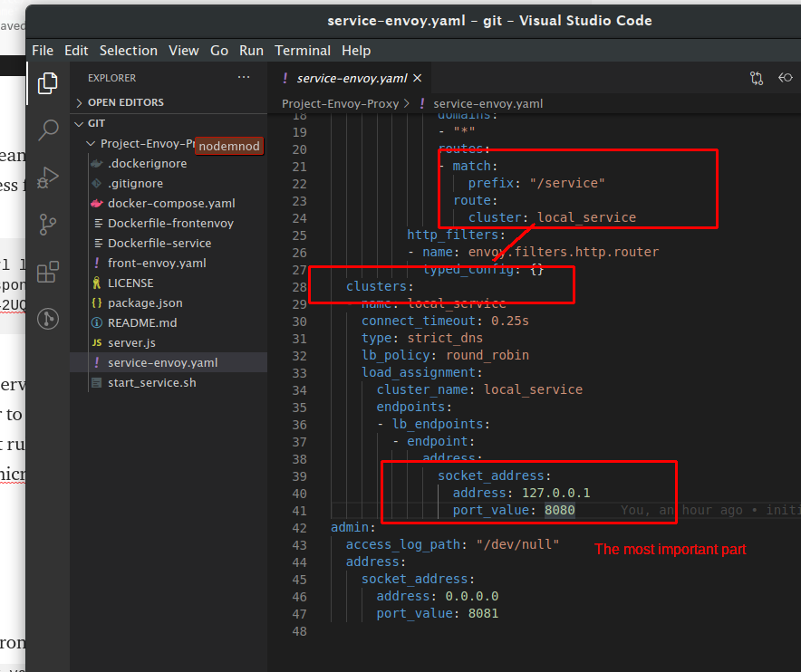Click the breadcrumb chevron after Project-Envoy-Proxy
Screen dimensions: 801x672
[x=407, y=103]
